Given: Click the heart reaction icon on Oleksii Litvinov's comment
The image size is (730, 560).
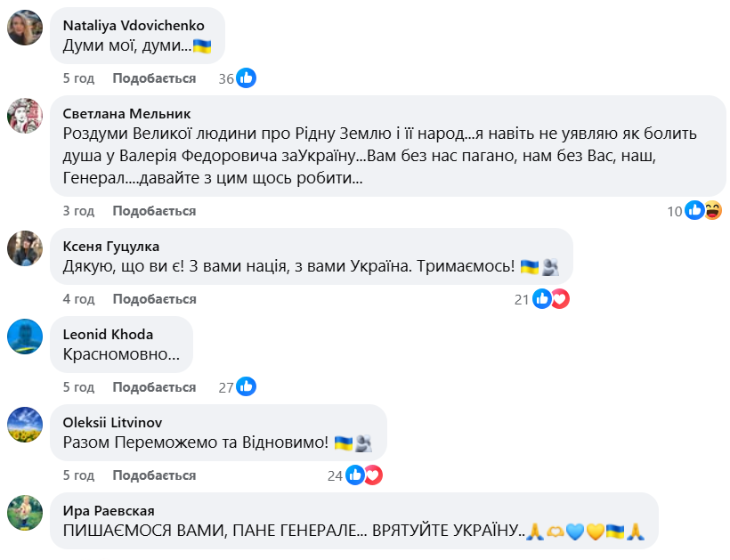Looking at the screenshot, I should pos(373,475).
